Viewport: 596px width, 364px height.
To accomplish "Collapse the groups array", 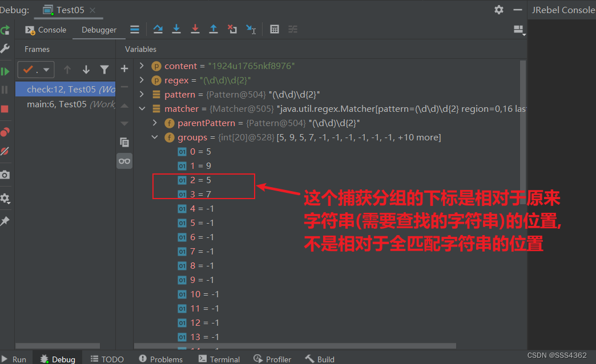I will [x=155, y=137].
